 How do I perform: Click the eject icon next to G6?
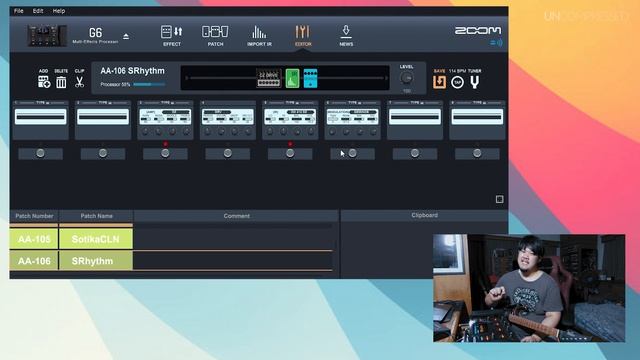[126, 36]
